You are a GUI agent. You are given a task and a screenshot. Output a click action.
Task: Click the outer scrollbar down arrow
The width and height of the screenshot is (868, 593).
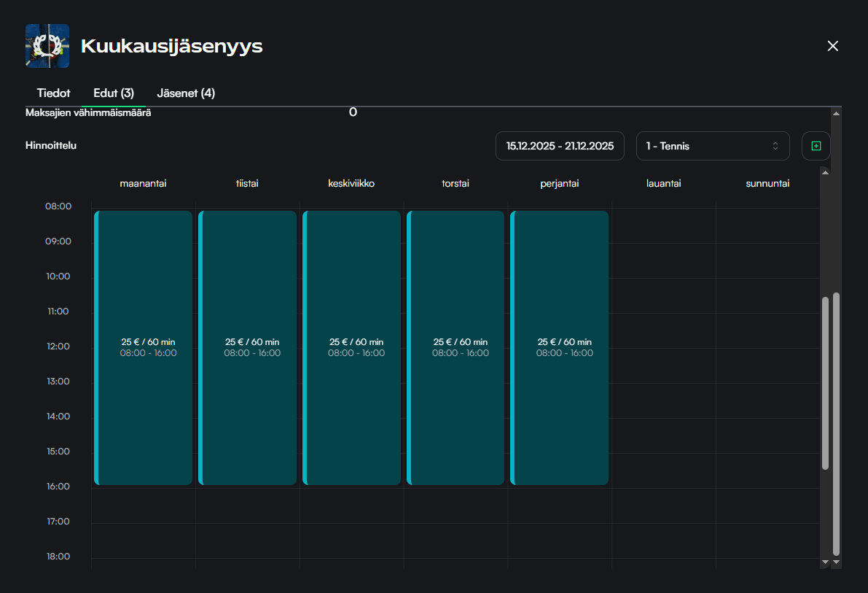836,562
